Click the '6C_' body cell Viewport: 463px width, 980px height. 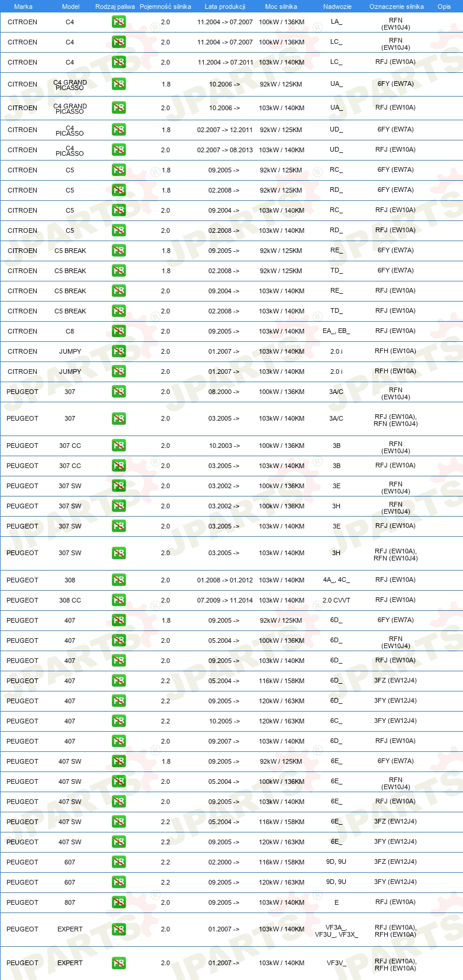[336, 721]
